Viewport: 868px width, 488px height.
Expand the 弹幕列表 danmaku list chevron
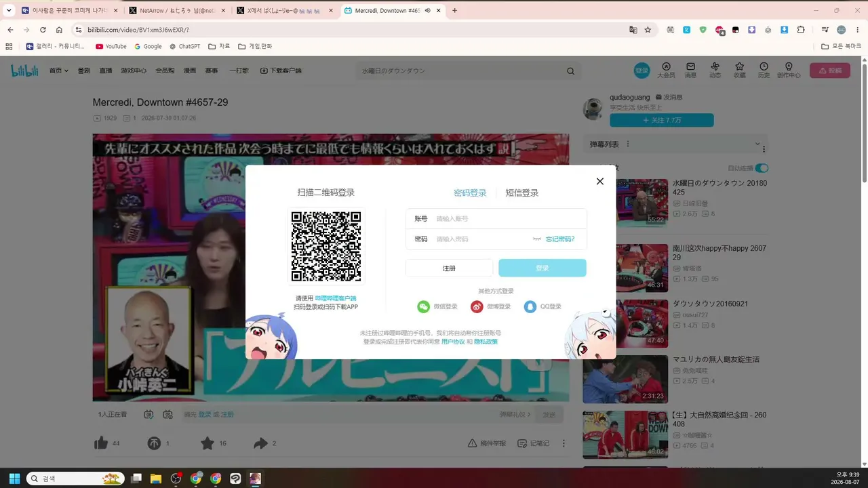click(757, 144)
